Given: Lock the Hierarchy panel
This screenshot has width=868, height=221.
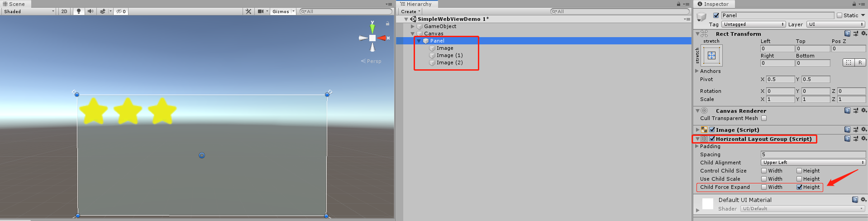Looking at the screenshot, I should (x=678, y=4).
